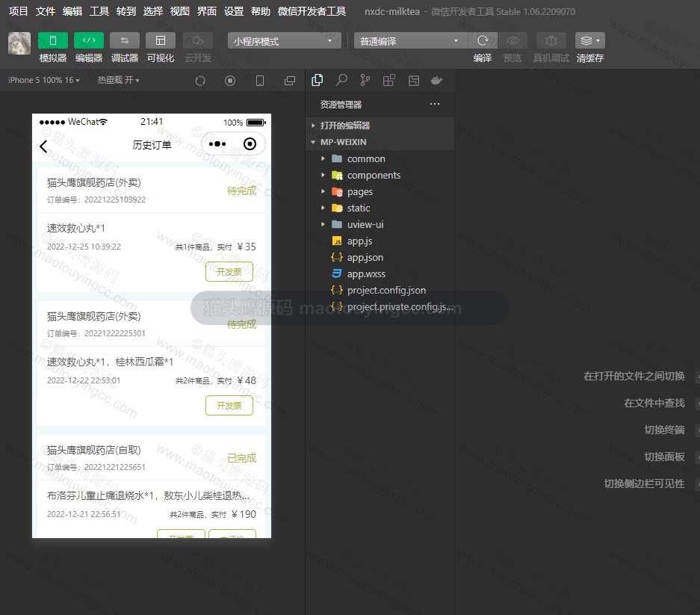Open the 清缓存 clear cache dropdown button
Viewport: 700px width, 615px height.
[x=589, y=40]
